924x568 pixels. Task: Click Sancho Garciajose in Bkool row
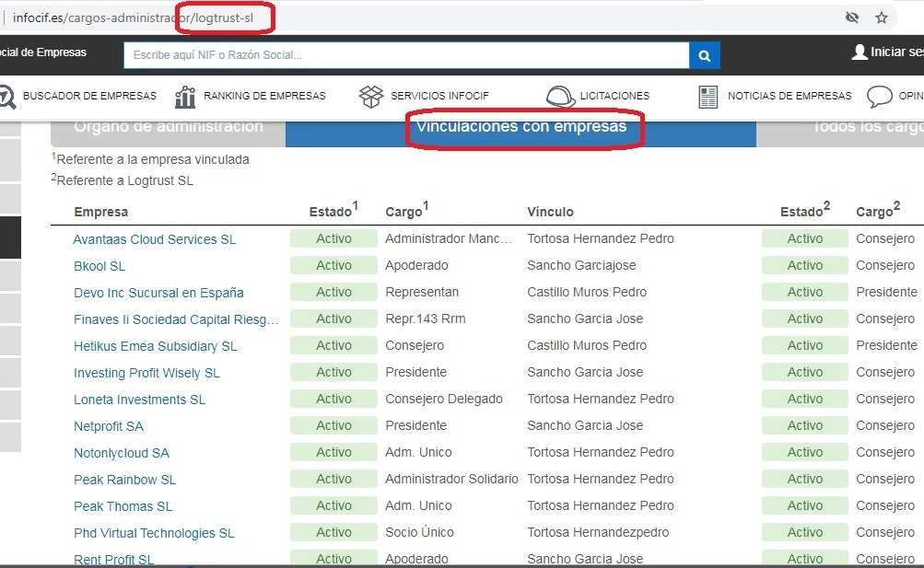point(581,265)
